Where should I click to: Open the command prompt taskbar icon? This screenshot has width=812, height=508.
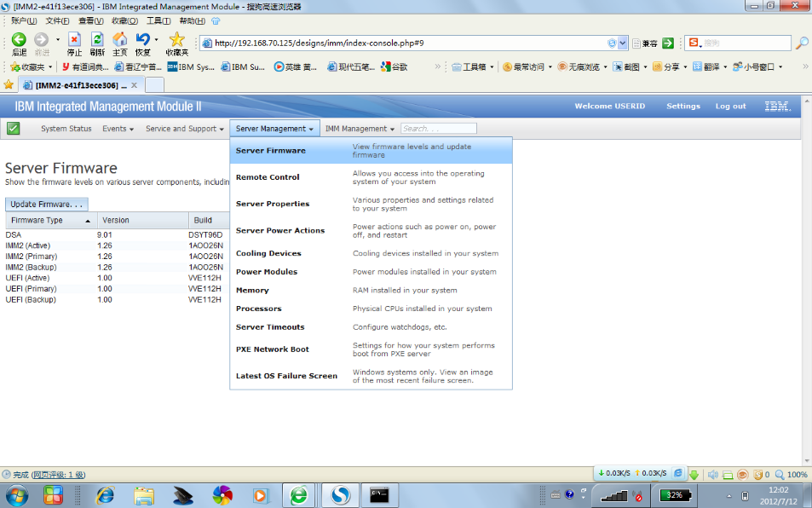pos(379,495)
